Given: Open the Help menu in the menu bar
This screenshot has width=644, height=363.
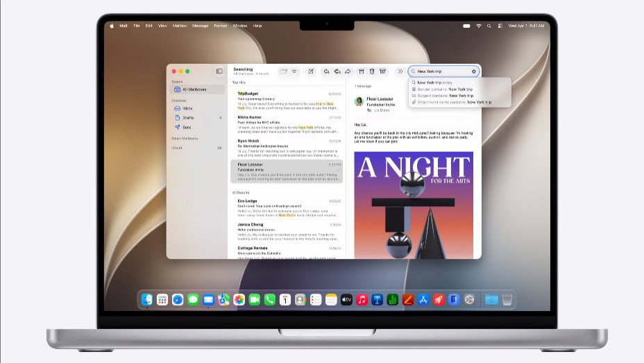Looking at the screenshot, I should pyautogui.click(x=257, y=26).
